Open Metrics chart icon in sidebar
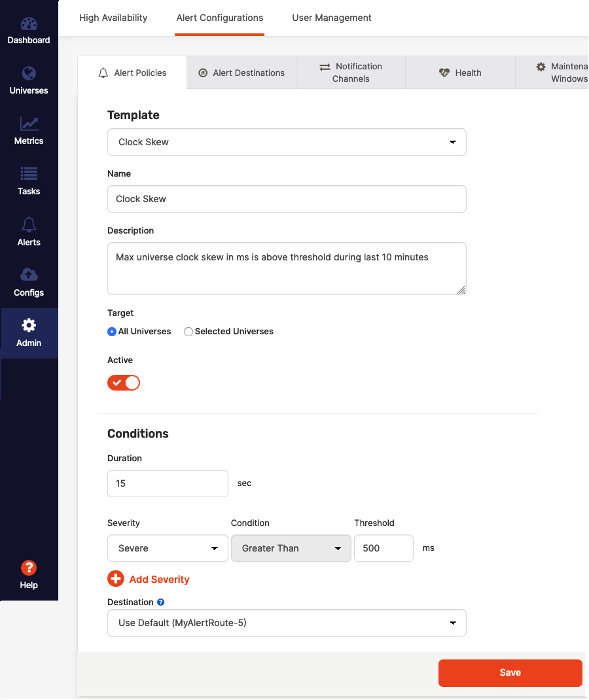The height and width of the screenshot is (700, 589). pos(29,124)
